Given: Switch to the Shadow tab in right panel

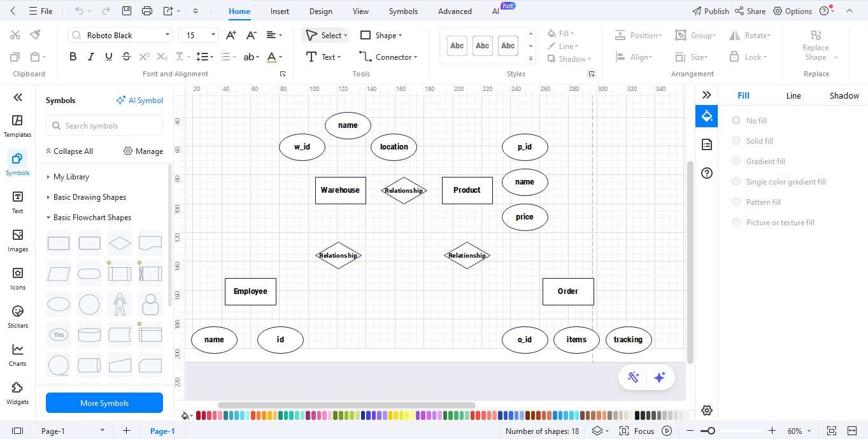Looking at the screenshot, I should click(x=844, y=95).
